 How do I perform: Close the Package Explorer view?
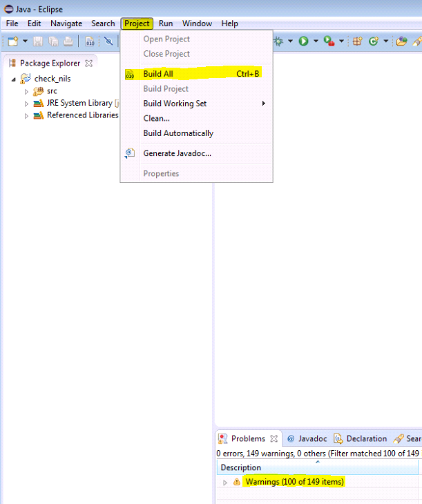click(x=89, y=64)
